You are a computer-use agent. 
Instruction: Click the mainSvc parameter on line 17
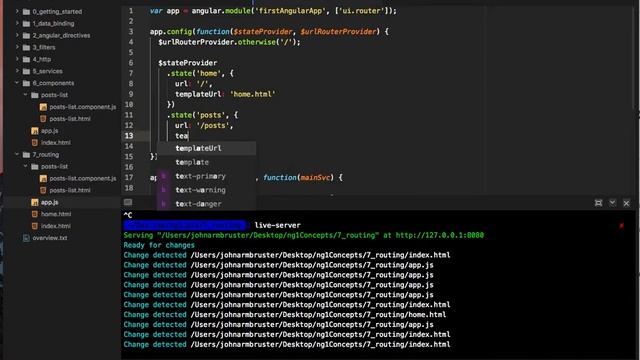315,178
